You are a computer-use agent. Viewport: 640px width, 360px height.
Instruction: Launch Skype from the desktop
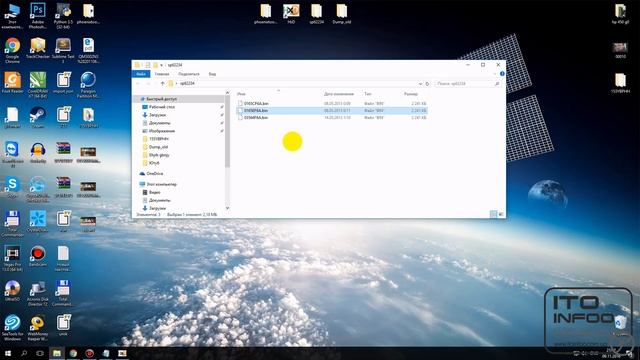pyautogui.click(x=12, y=187)
